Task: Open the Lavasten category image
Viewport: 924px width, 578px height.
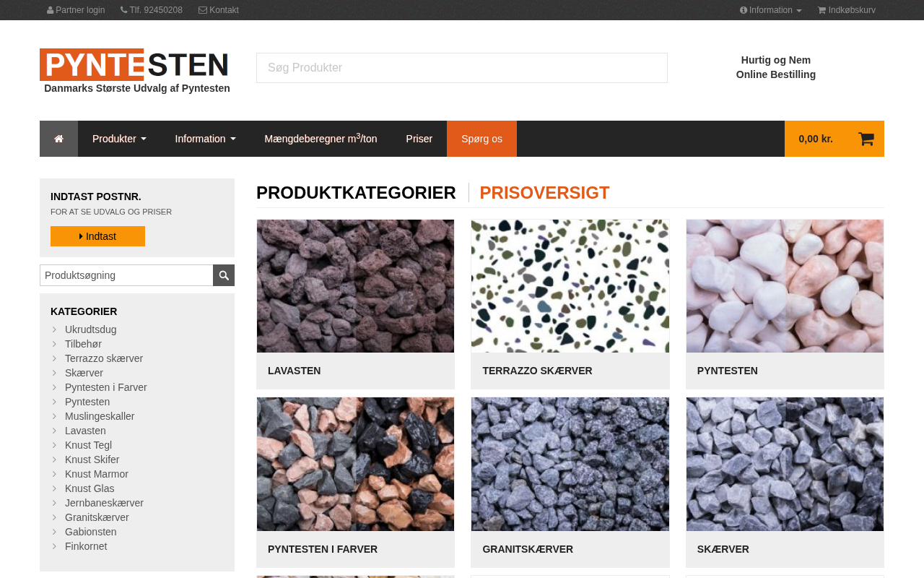Action: 355,286
